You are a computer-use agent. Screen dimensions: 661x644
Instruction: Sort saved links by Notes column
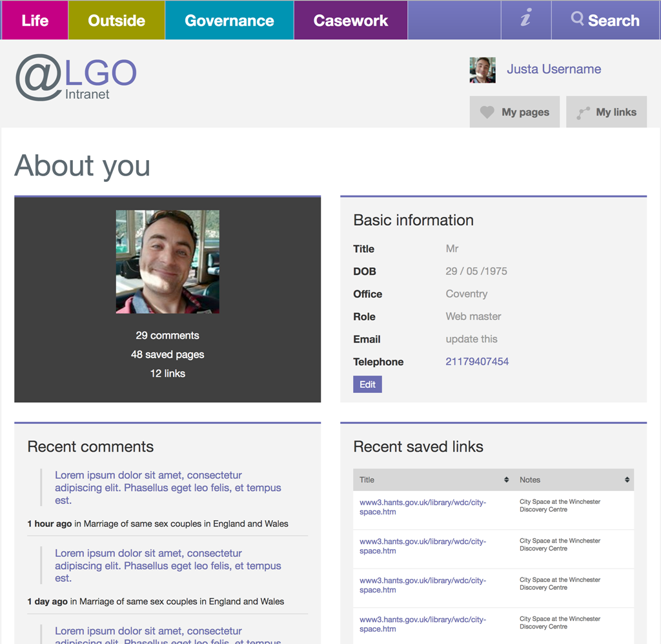(627, 480)
